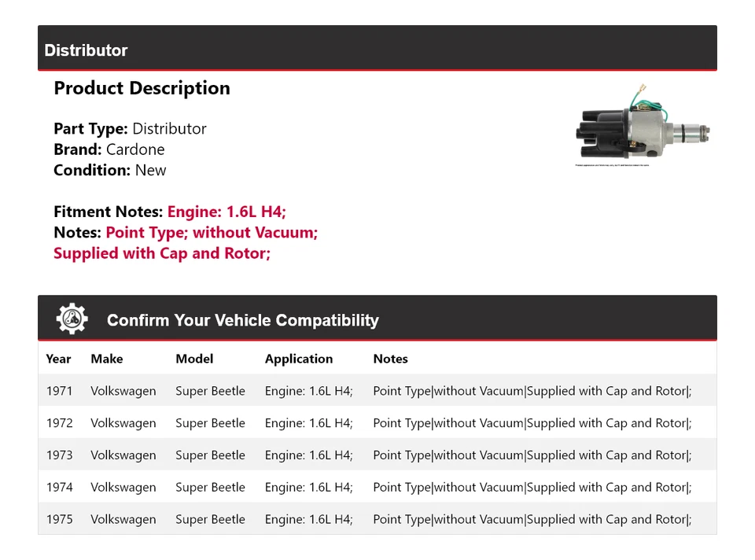This screenshot has height=560, width=755.
Task: Select the Product Description heading
Action: (x=142, y=88)
